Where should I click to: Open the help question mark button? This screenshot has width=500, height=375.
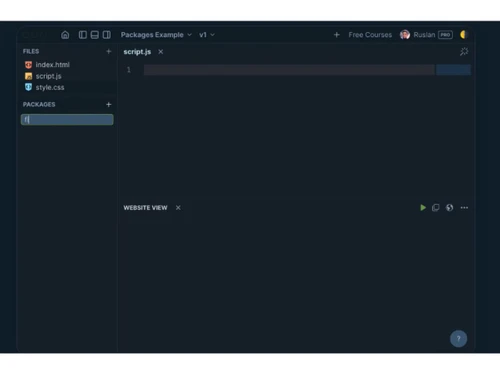(458, 339)
